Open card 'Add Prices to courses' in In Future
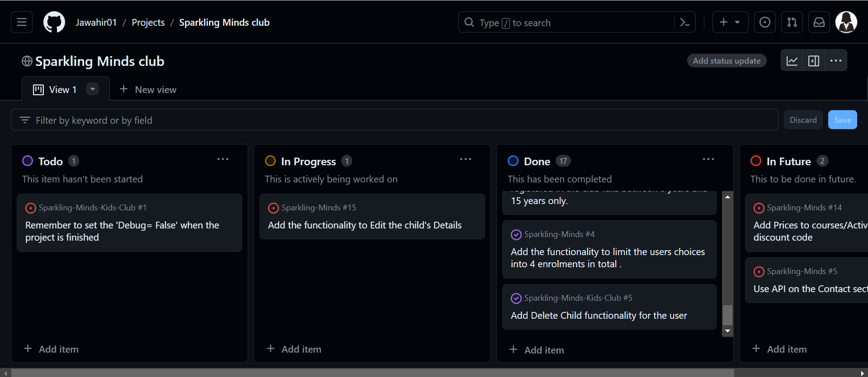This screenshot has width=868, height=377. 807,223
